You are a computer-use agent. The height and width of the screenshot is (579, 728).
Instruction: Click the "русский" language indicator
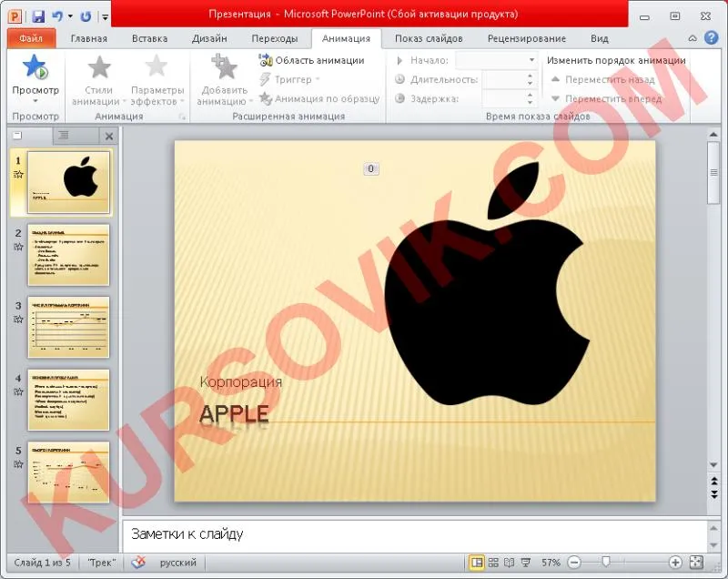tap(177, 563)
